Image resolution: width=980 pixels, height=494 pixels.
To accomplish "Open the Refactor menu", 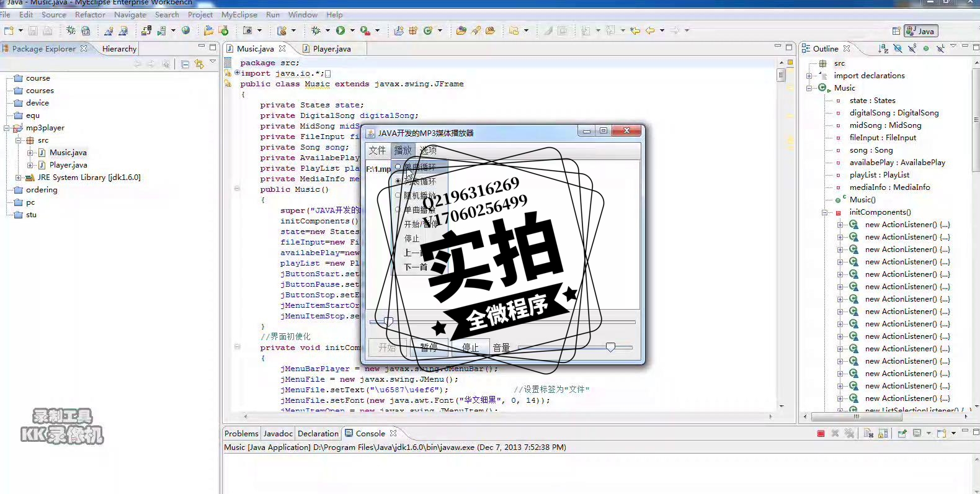I will coord(90,14).
